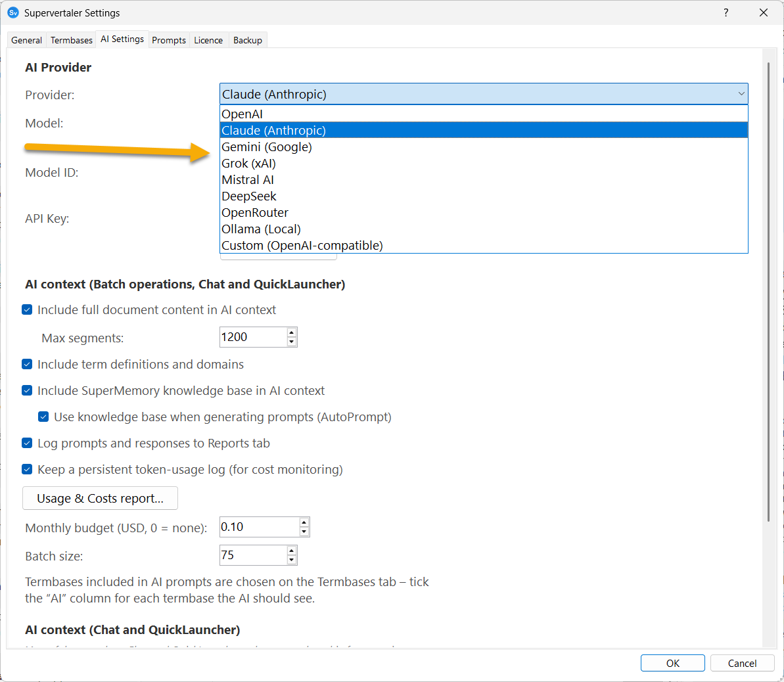This screenshot has width=784, height=682.
Task: Click the Supervertaler app icon in title bar
Action: [13, 12]
